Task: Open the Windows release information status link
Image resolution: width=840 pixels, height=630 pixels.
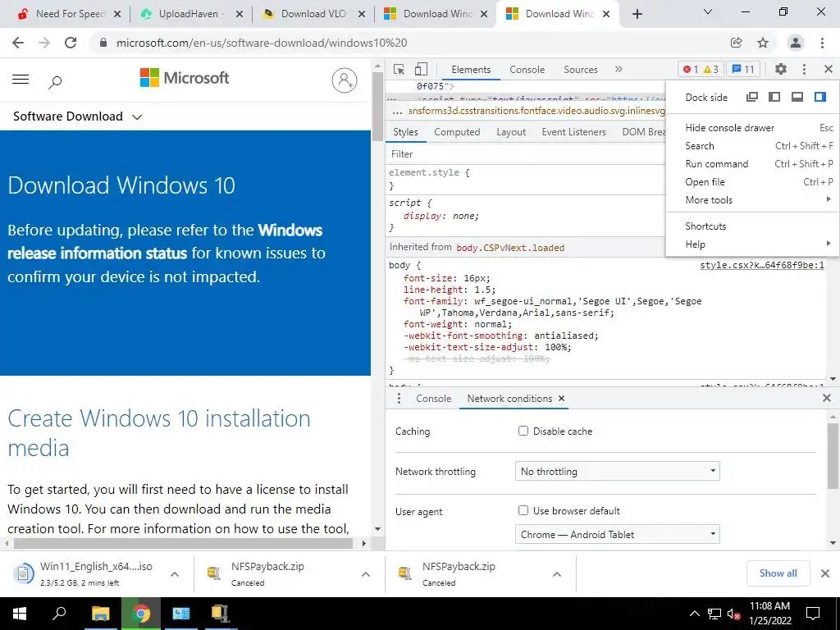Action: point(165,242)
